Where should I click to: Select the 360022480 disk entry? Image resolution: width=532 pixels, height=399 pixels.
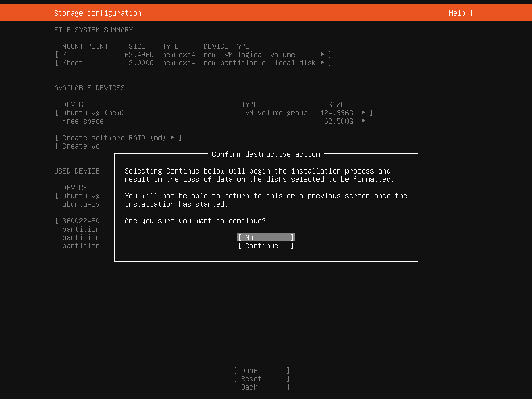pos(81,221)
